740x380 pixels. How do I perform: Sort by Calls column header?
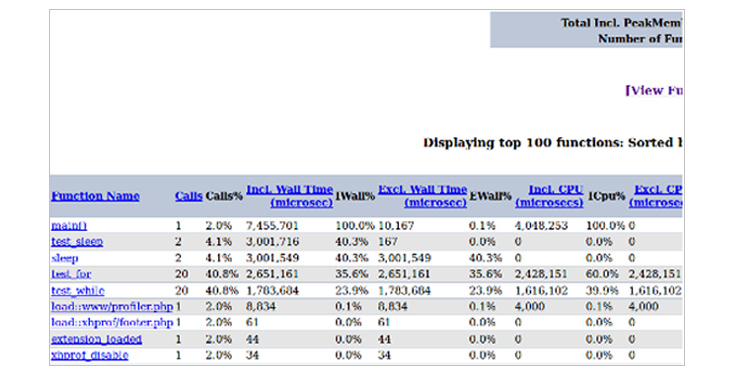(x=188, y=196)
